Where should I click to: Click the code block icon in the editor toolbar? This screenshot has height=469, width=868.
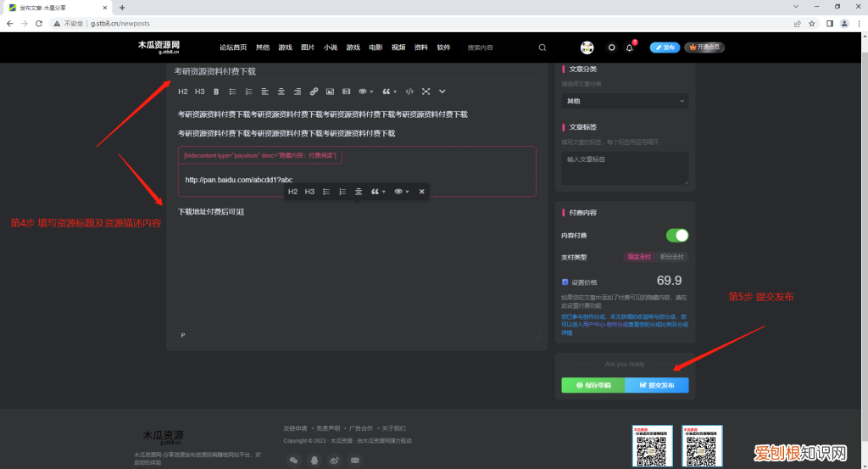(409, 92)
